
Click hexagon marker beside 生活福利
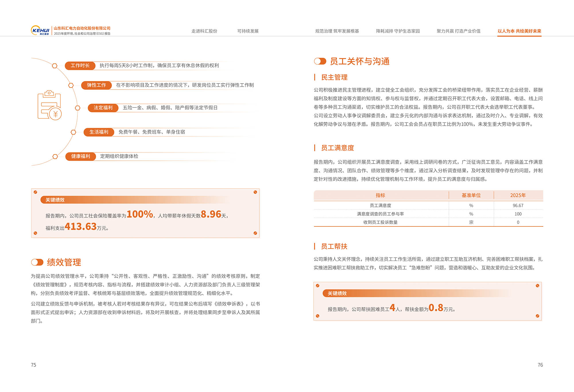pyautogui.click(x=73, y=132)
